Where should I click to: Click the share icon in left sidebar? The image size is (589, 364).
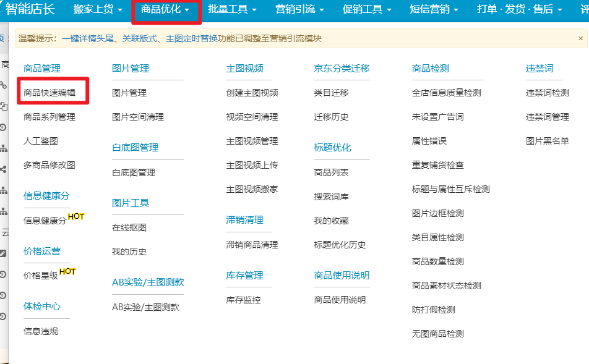coord(4,169)
